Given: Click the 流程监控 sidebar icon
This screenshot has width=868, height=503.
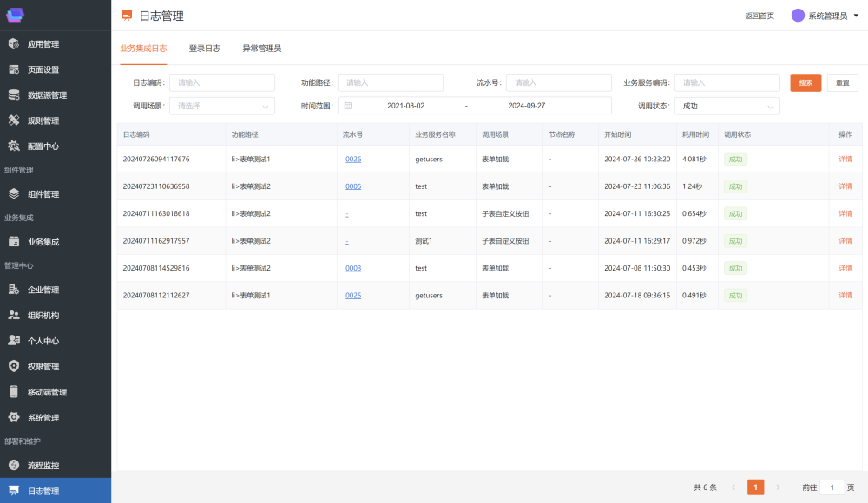Looking at the screenshot, I should (14, 466).
